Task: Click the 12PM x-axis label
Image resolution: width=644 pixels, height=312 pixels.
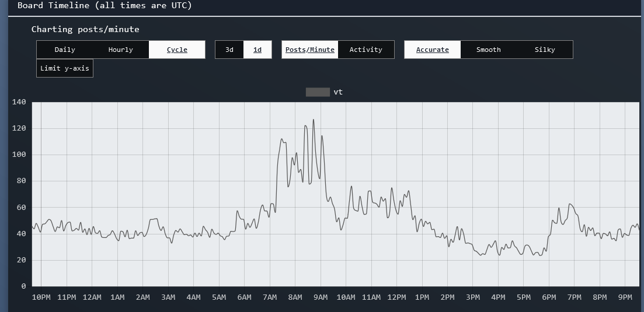Action: pos(397,297)
